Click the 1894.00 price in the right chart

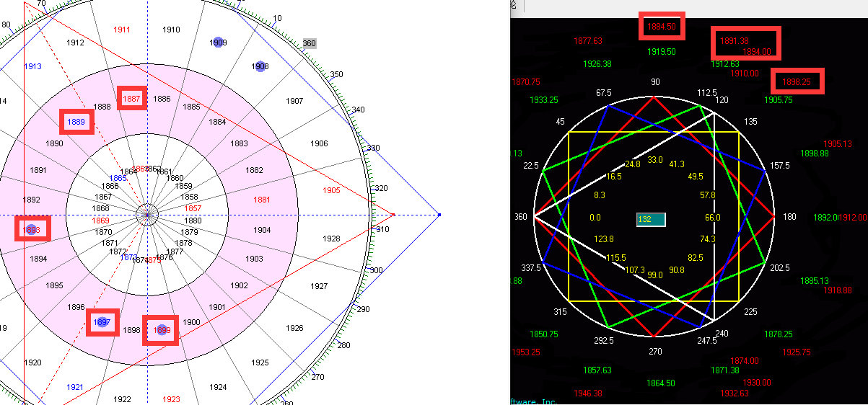tap(757, 52)
